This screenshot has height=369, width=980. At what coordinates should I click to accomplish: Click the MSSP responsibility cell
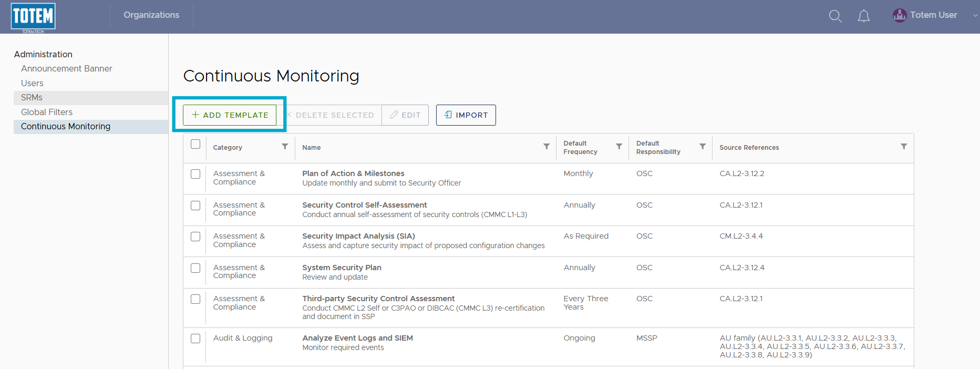tap(646, 338)
